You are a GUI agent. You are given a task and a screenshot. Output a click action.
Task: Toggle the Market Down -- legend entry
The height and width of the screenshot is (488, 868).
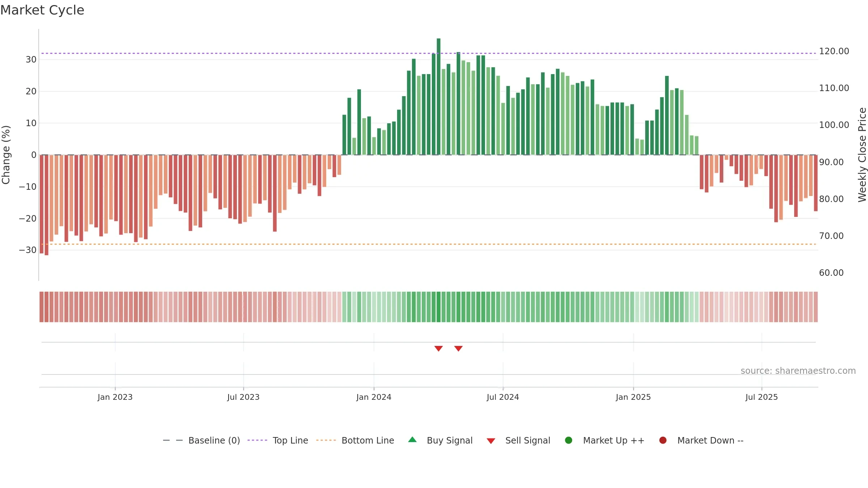tap(701, 440)
